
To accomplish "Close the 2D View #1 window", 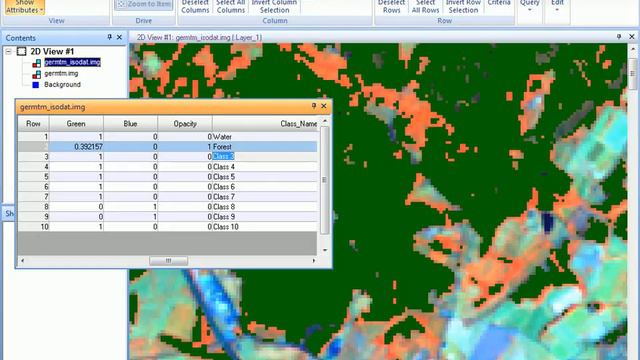I will [632, 37].
